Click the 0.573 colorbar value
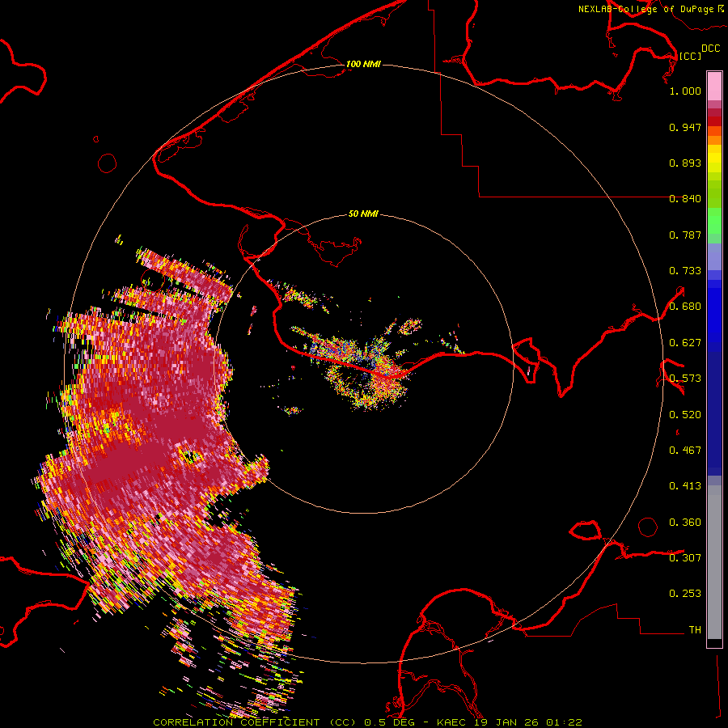This screenshot has height=728, width=728. pyautogui.click(x=685, y=379)
